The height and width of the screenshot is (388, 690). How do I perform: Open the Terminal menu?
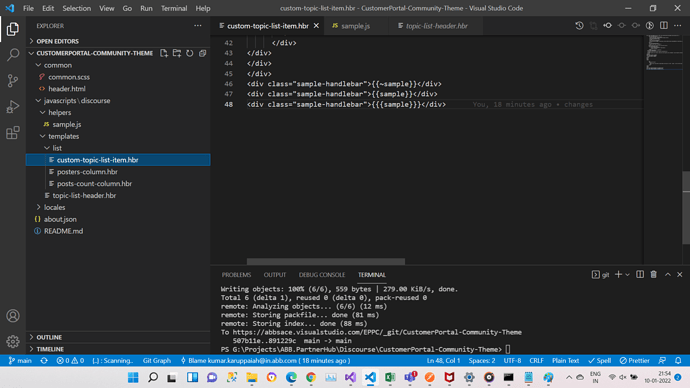174,8
